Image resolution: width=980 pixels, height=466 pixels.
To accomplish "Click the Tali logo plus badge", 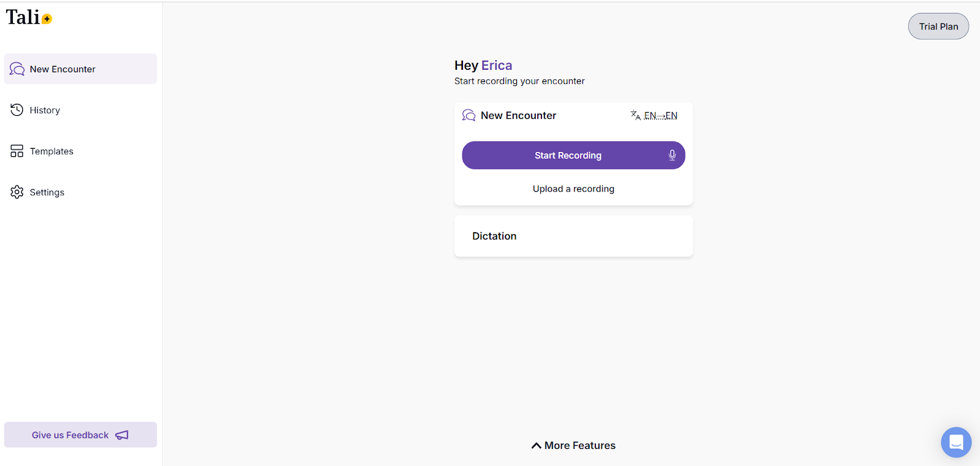I will coord(47,18).
